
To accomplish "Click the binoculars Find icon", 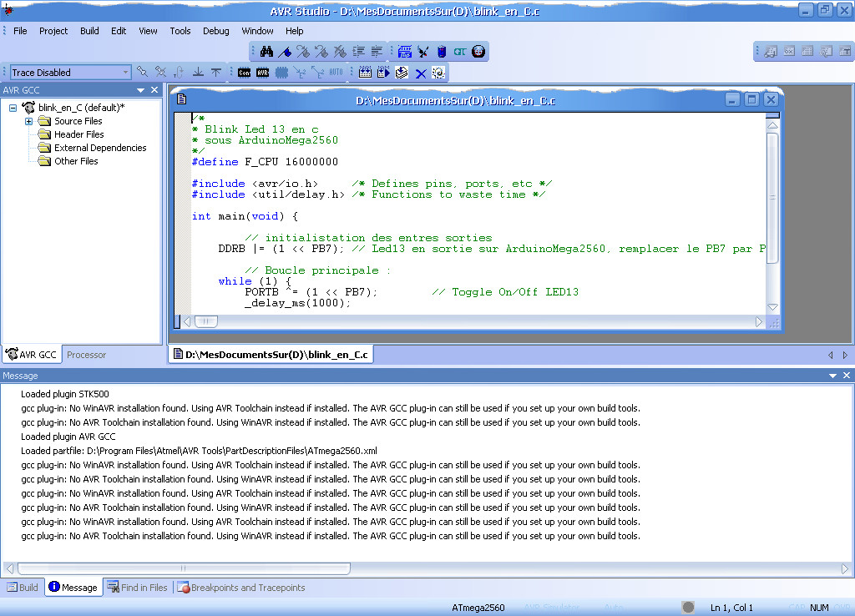I will click(267, 52).
